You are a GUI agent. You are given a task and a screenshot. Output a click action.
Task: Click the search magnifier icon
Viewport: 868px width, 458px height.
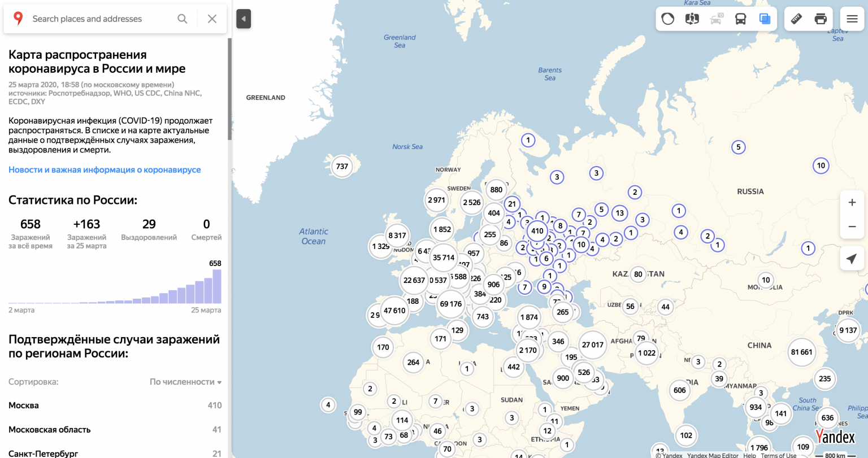coord(183,19)
